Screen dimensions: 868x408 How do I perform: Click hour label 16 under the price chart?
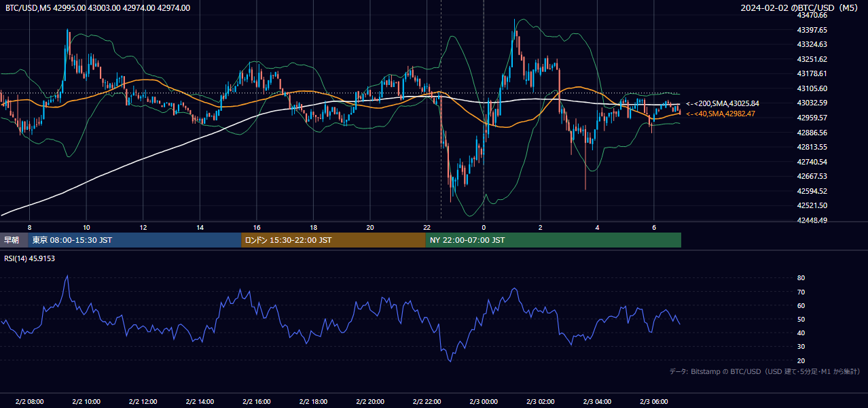click(256, 227)
